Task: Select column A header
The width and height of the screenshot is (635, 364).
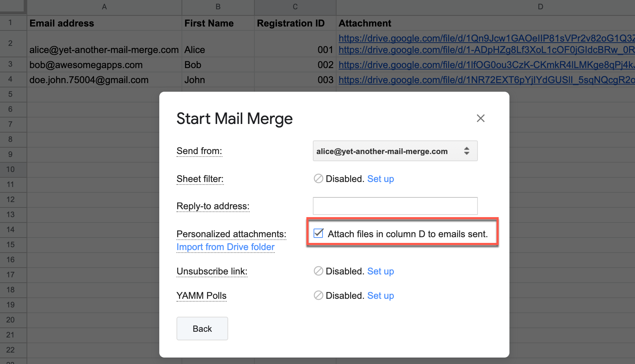Action: (x=104, y=7)
